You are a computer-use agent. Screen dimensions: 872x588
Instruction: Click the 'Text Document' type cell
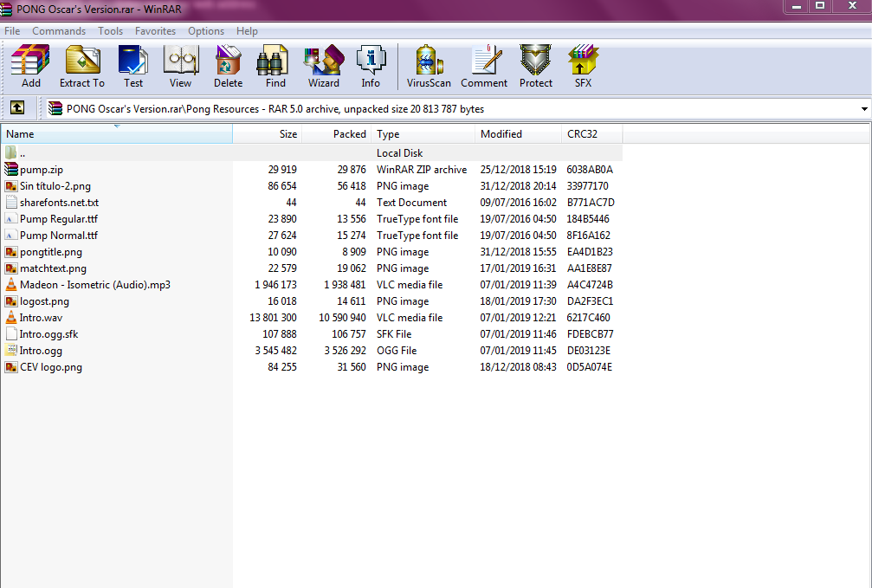411,203
